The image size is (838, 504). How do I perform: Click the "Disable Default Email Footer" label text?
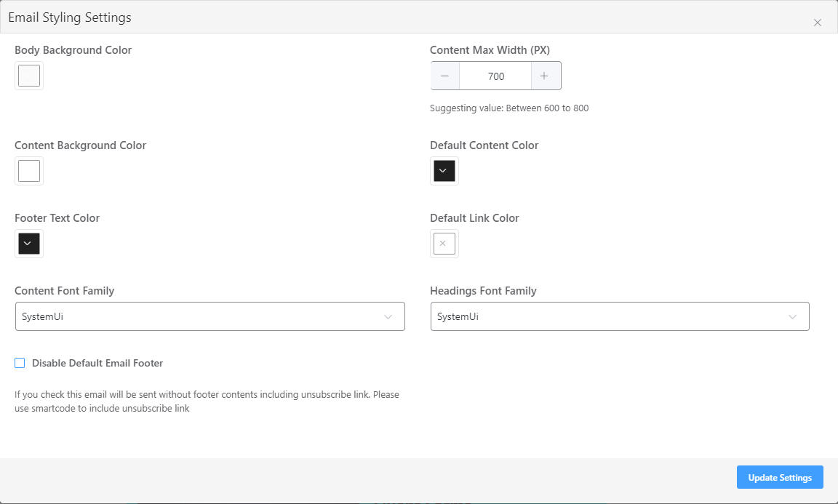pyautogui.click(x=97, y=363)
